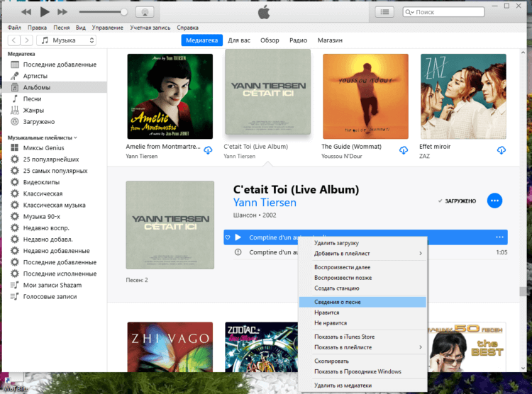Switch to the Магазин tab

point(330,40)
